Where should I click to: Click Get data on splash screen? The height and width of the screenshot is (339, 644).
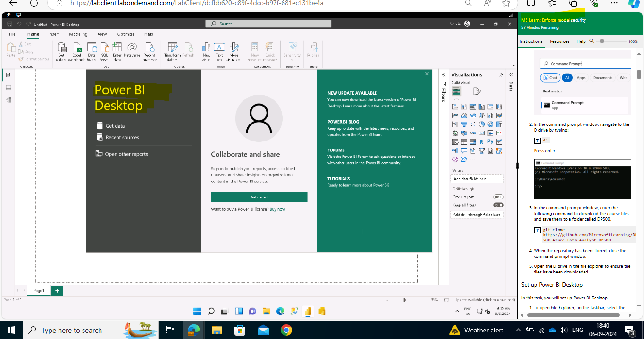[111, 126]
